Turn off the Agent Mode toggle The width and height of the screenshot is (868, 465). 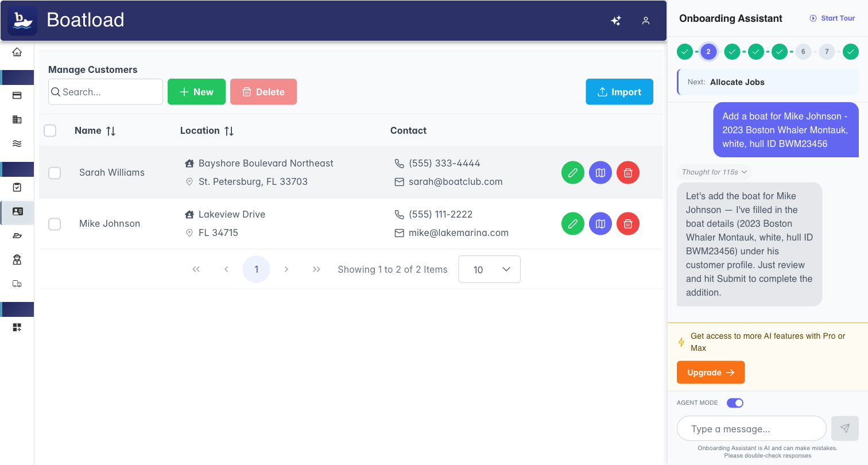(x=735, y=403)
